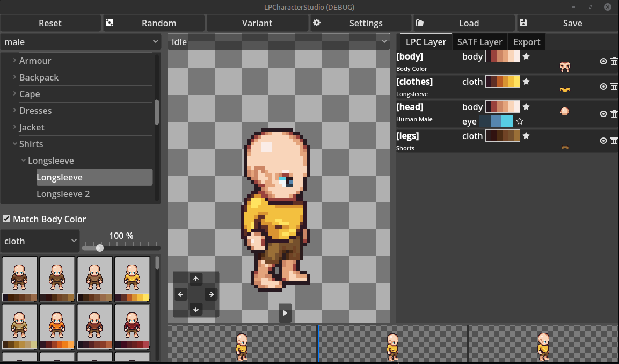Save character with the floppy disk button
Viewport: 619px width, 364px height.
click(x=568, y=23)
